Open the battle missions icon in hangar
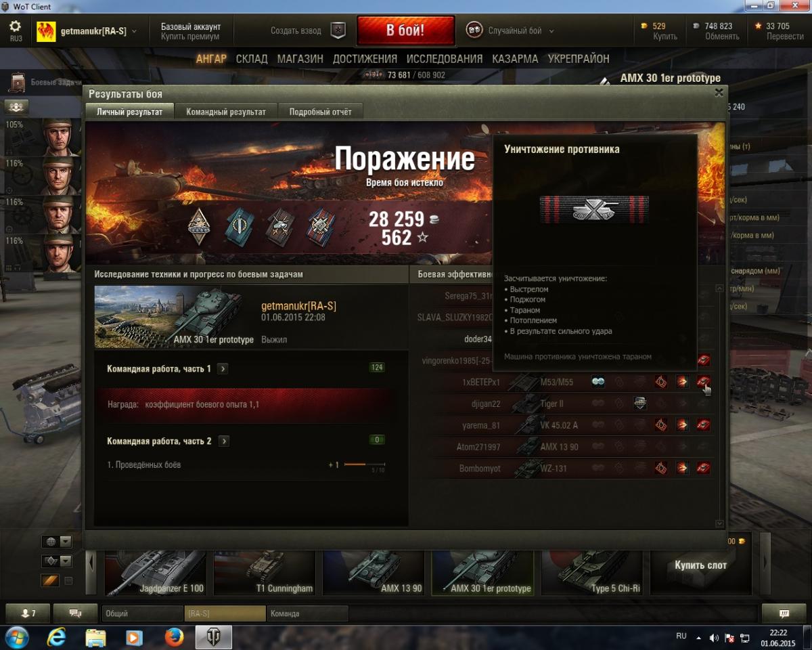812x650 pixels. coord(17,83)
